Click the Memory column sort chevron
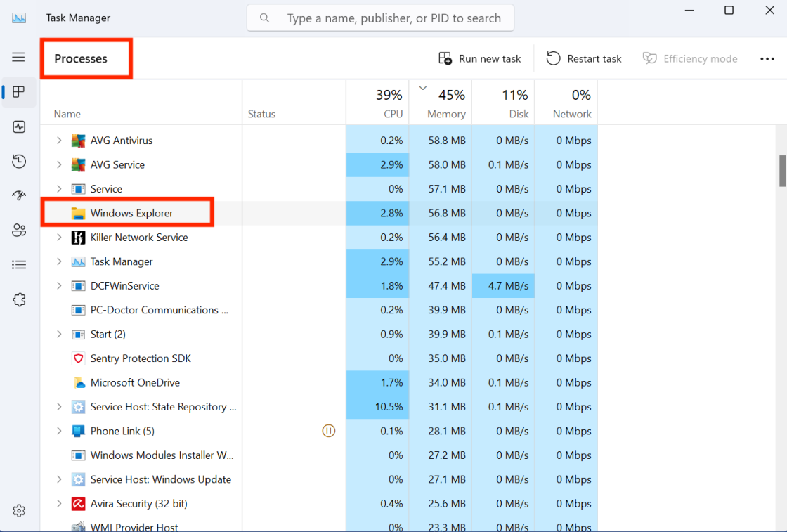 pos(422,89)
